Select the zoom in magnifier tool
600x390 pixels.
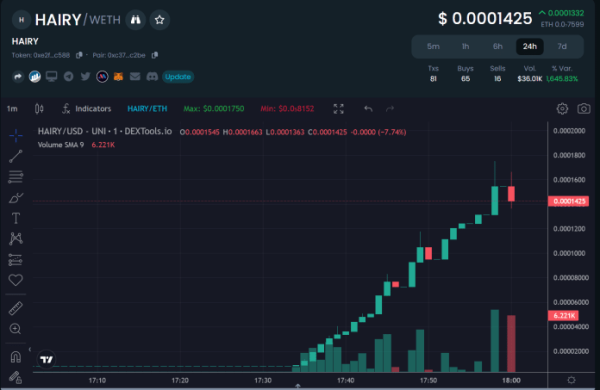16,329
